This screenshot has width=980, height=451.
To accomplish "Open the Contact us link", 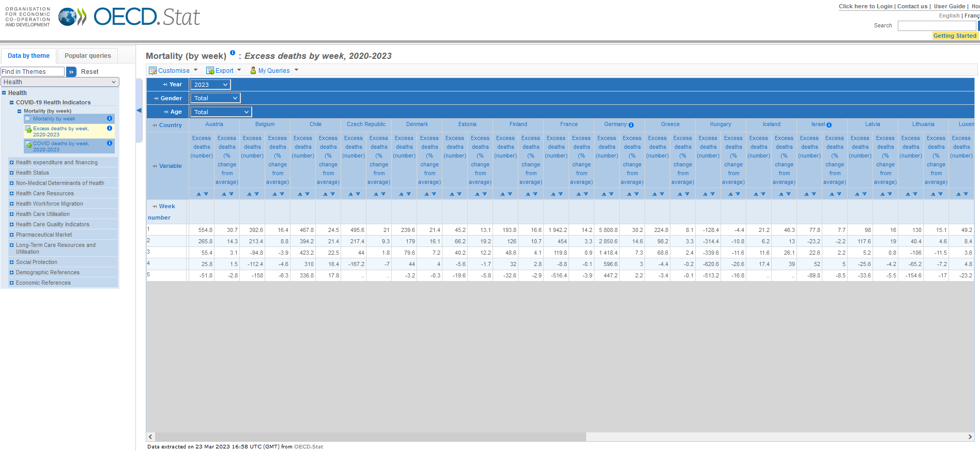I will 912,6.
